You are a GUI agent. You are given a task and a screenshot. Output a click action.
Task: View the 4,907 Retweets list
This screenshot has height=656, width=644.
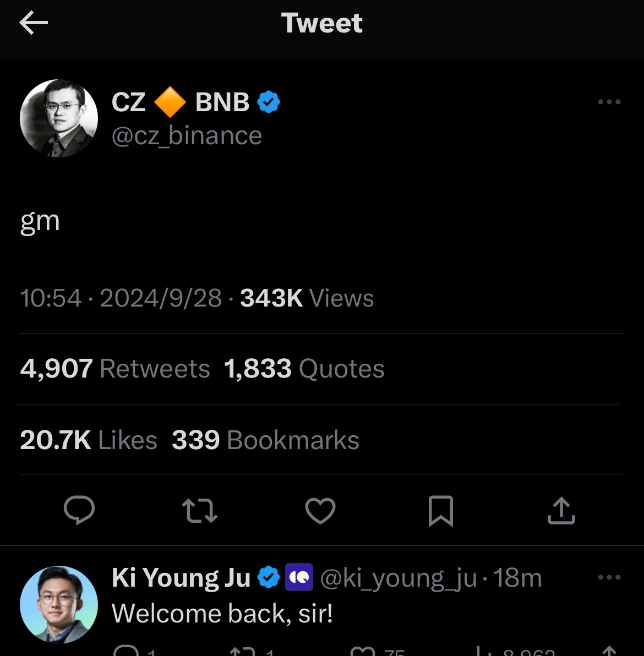(115, 369)
